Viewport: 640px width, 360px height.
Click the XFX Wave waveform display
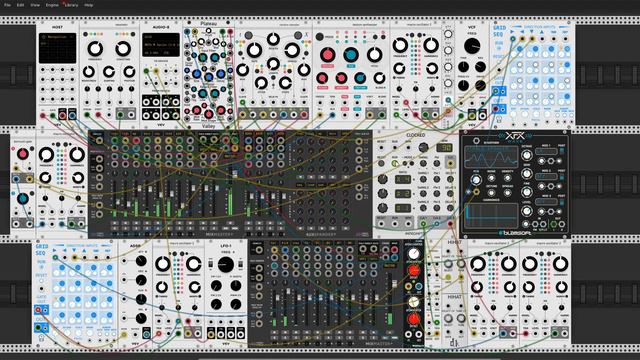491,156
